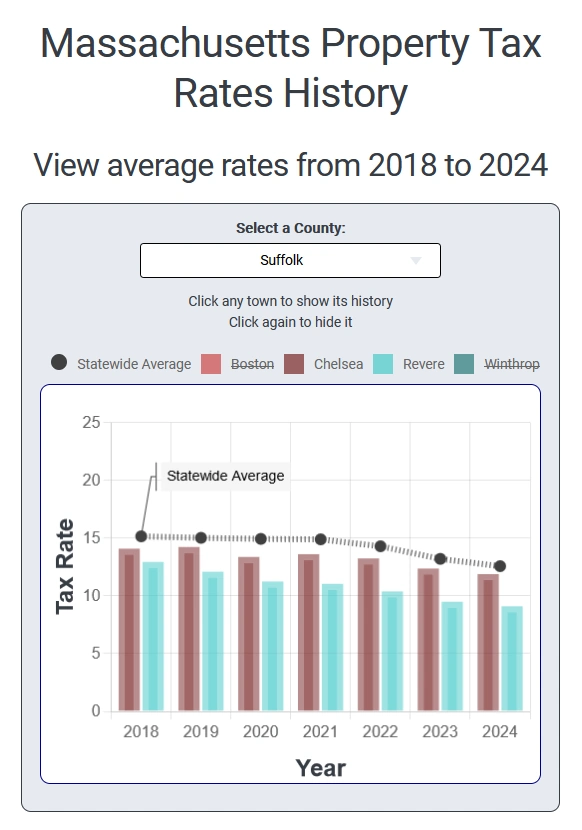Click the 2018 statewide average data point
This screenshot has width=582, height=830.
click(140, 535)
